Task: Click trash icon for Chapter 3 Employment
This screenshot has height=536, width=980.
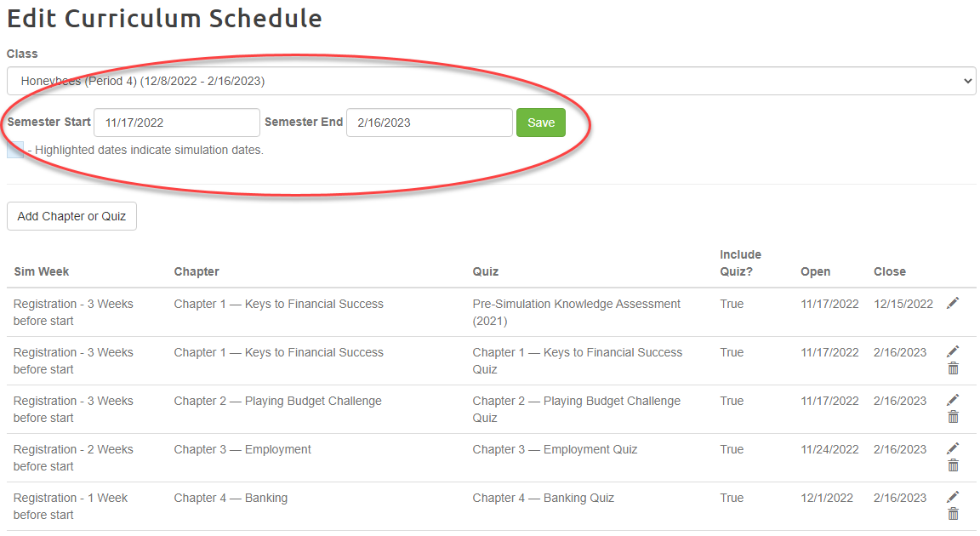Action: [x=953, y=465]
